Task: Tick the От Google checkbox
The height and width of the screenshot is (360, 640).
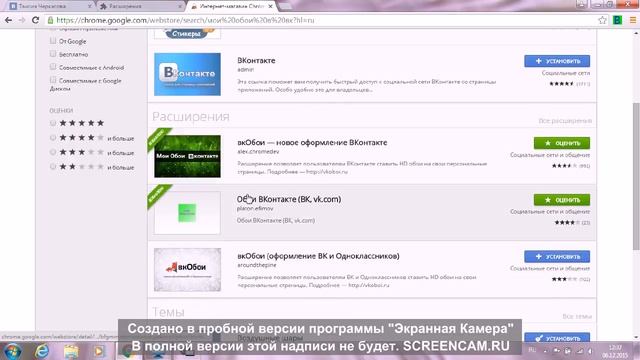Action: coord(53,41)
